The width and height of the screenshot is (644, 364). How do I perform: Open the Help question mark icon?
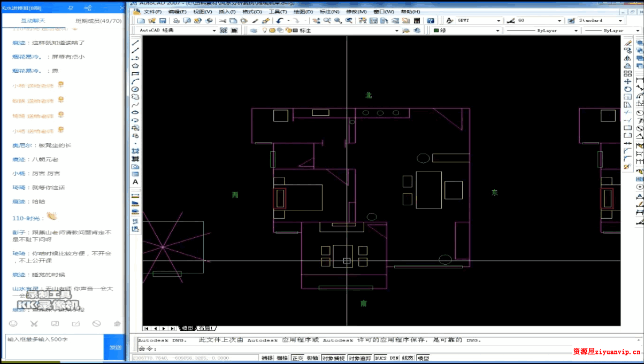[x=431, y=21]
